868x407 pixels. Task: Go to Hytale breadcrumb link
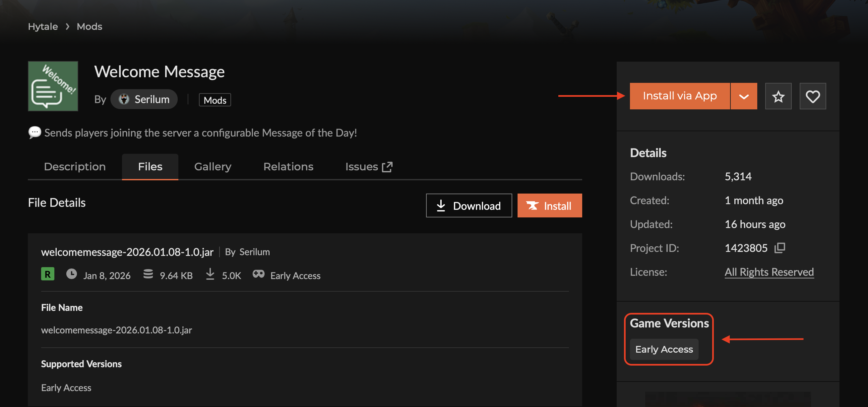(43, 27)
